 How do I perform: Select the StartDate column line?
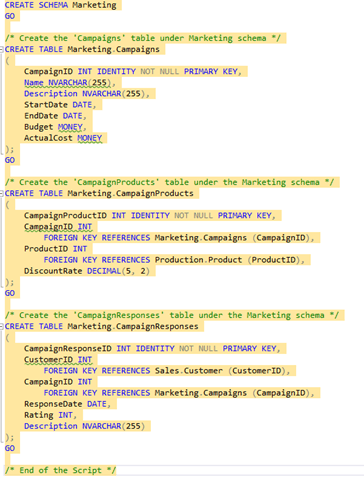point(60,105)
